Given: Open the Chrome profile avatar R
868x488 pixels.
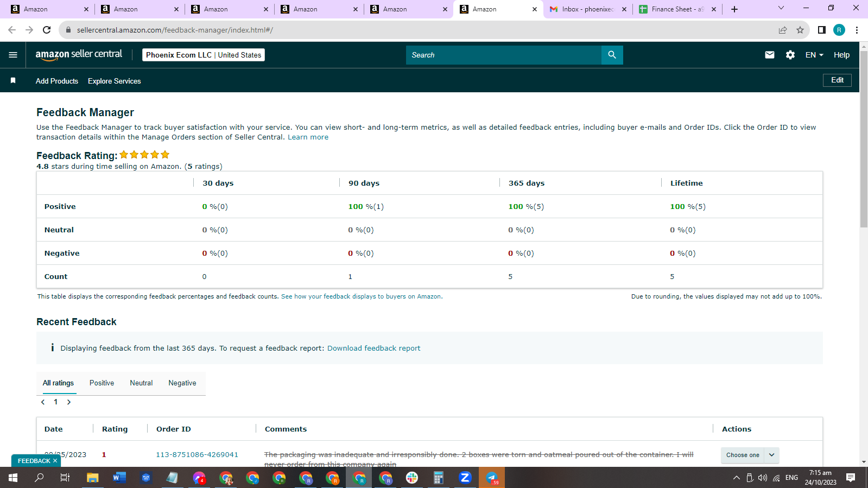Looking at the screenshot, I should click(x=839, y=30).
